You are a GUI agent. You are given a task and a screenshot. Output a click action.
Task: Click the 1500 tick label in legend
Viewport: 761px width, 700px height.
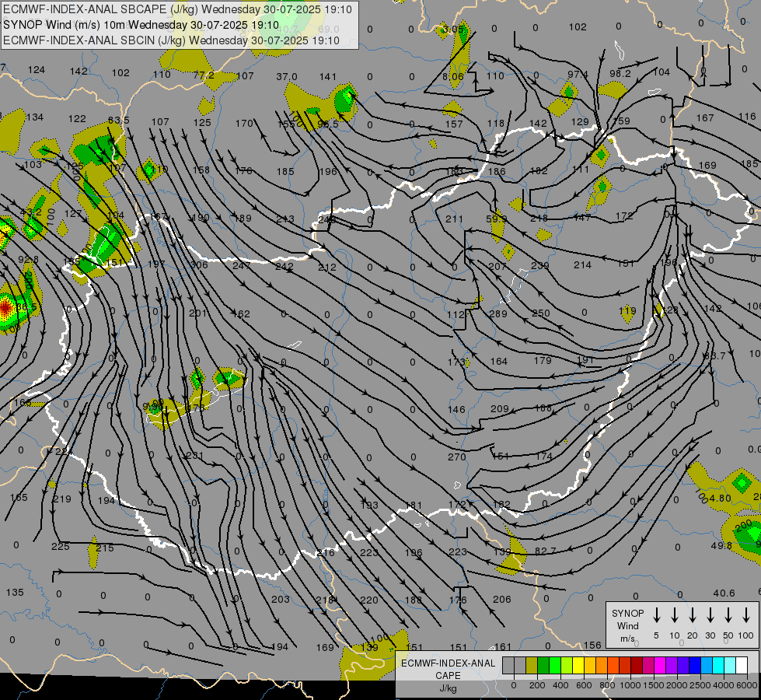[x=654, y=685]
